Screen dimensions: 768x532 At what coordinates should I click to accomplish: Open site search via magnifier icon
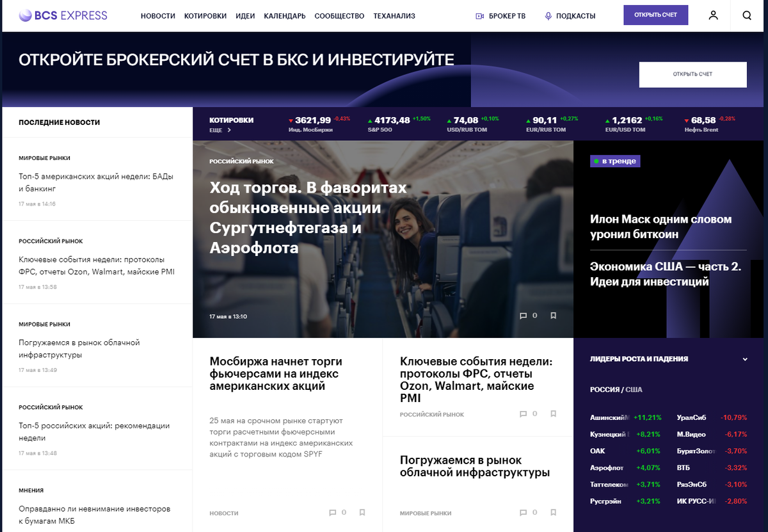click(747, 15)
